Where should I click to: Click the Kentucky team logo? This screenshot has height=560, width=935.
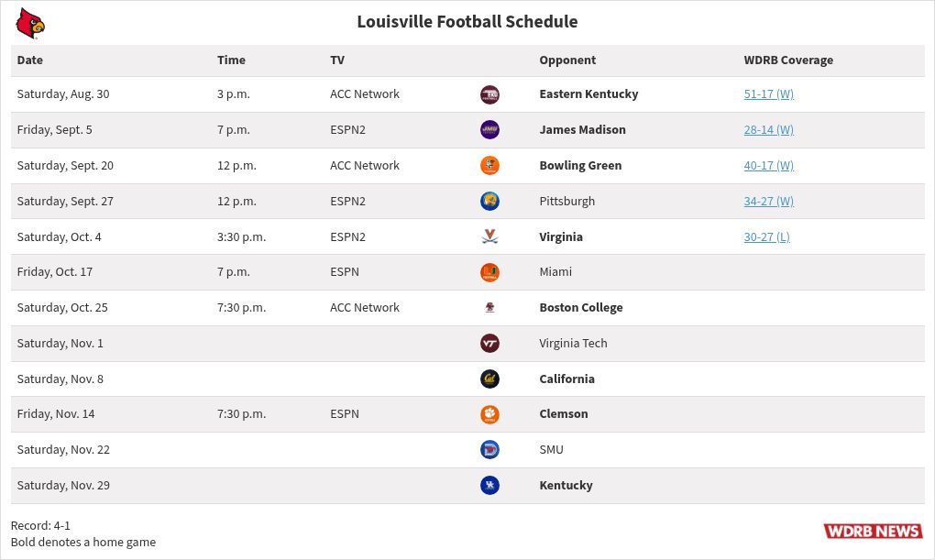click(x=489, y=486)
